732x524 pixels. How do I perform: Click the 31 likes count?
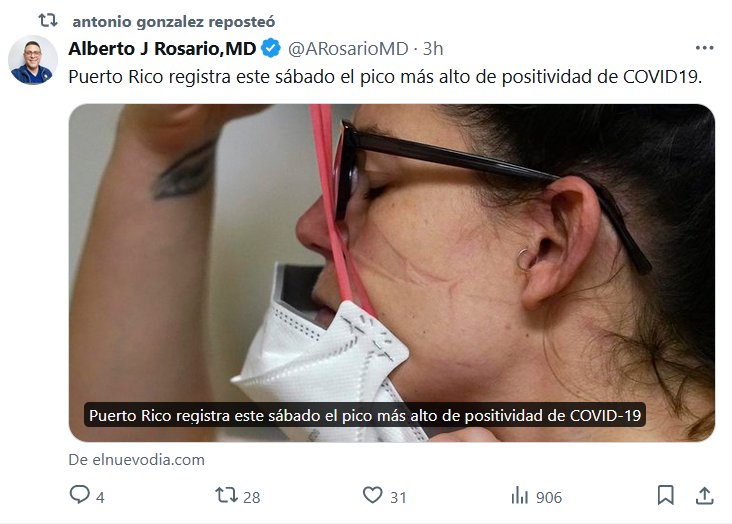(x=398, y=497)
